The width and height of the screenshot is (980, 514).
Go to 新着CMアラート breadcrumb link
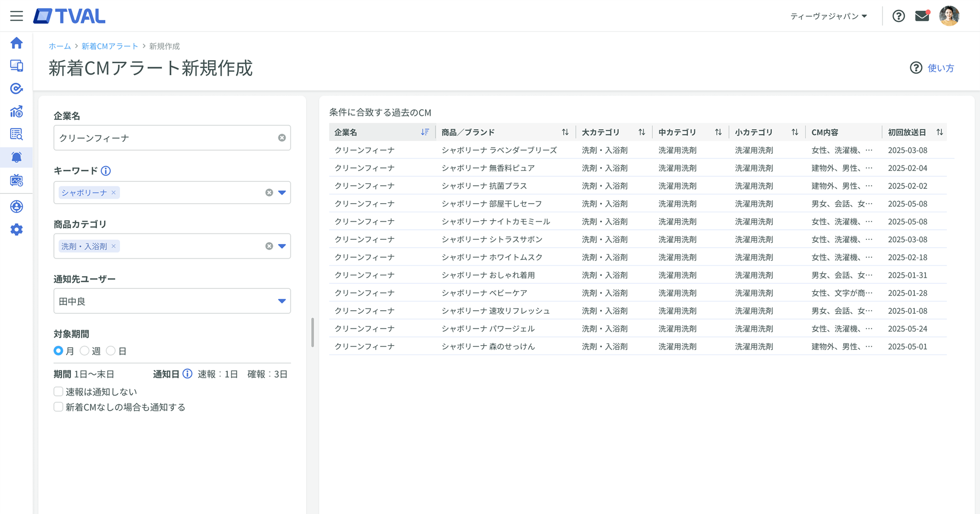110,46
